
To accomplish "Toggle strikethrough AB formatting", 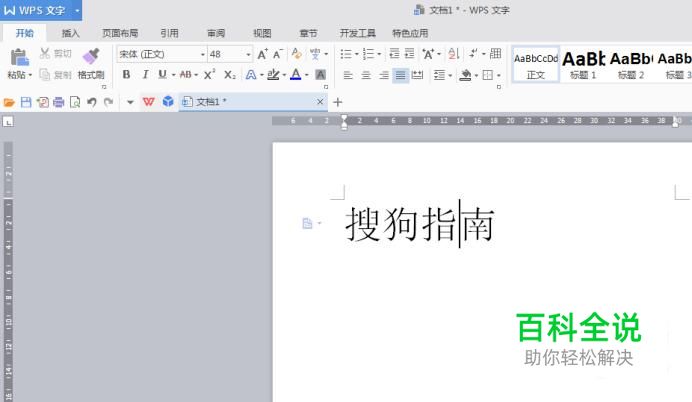I will [186, 75].
